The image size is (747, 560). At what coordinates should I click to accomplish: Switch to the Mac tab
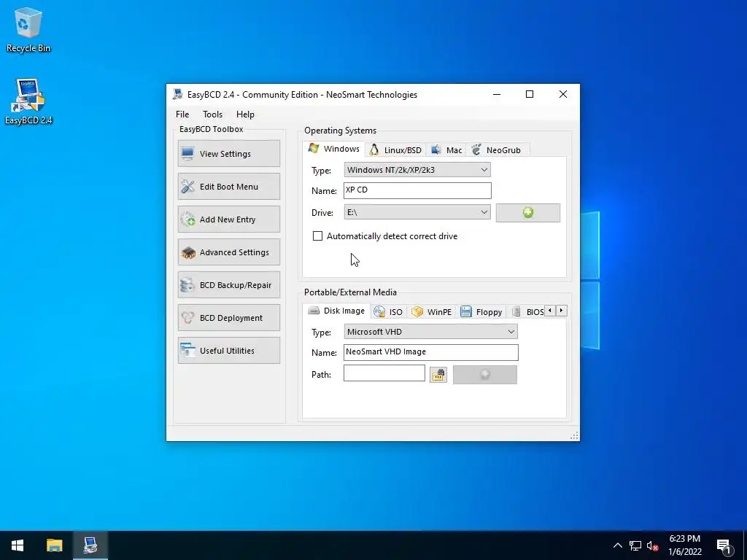click(446, 150)
